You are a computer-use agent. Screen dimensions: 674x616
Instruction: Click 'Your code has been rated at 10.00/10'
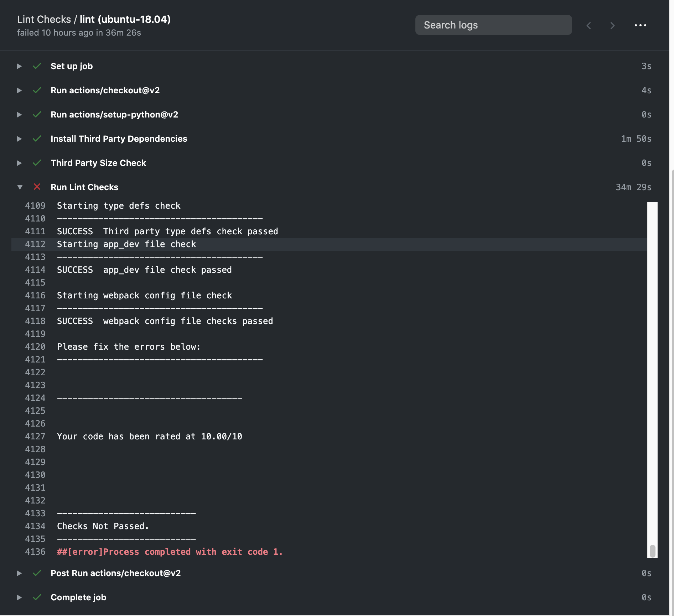(150, 437)
